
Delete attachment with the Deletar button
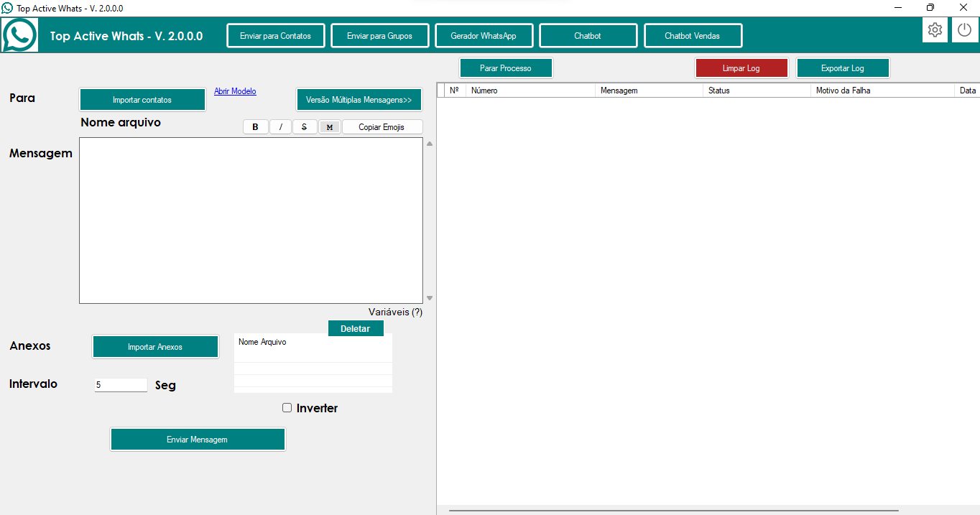click(x=356, y=328)
